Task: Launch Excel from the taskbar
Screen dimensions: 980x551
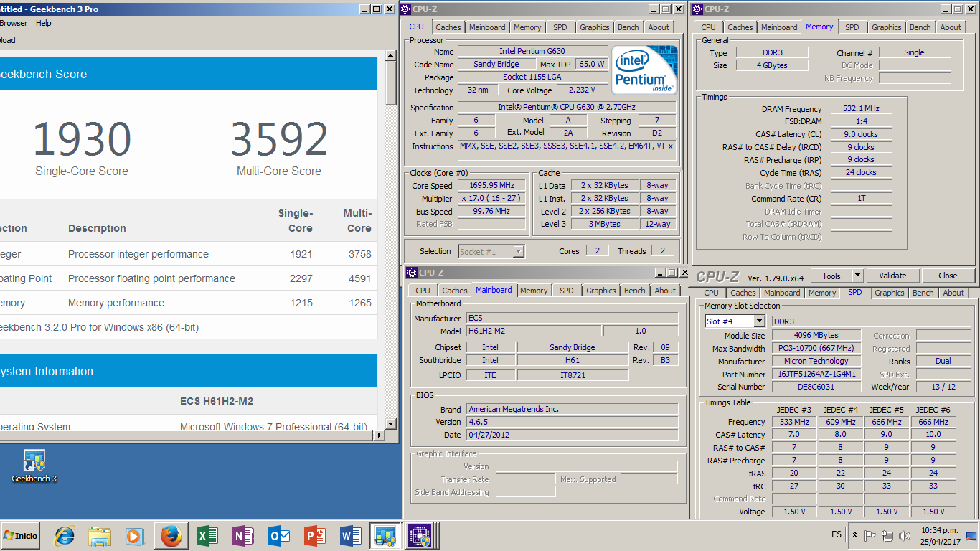Action: 207,536
